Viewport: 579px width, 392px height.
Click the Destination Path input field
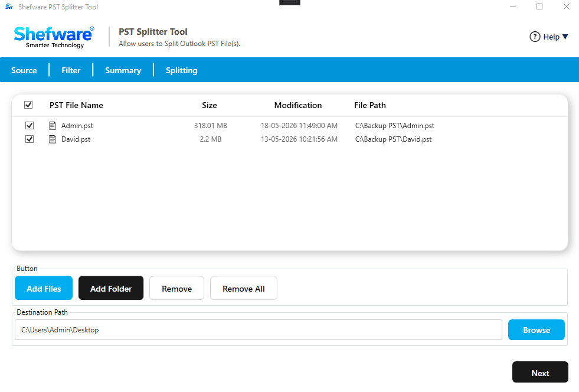click(259, 330)
